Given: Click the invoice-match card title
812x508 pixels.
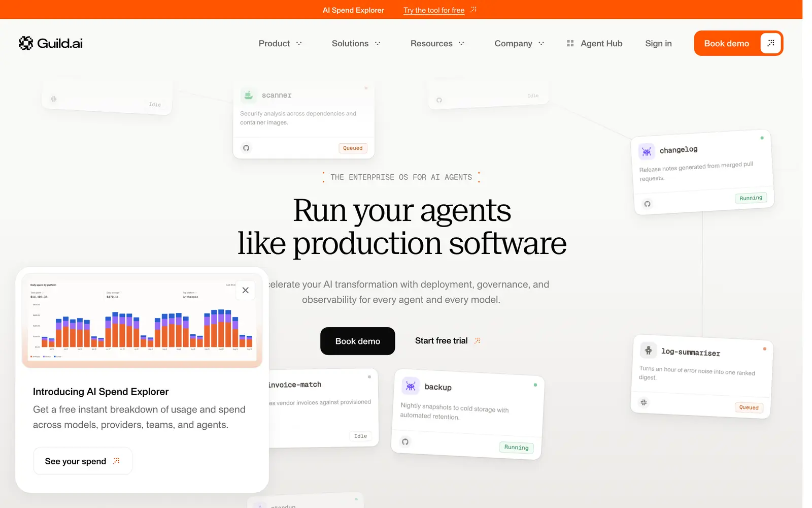Looking at the screenshot, I should pyautogui.click(x=294, y=385).
